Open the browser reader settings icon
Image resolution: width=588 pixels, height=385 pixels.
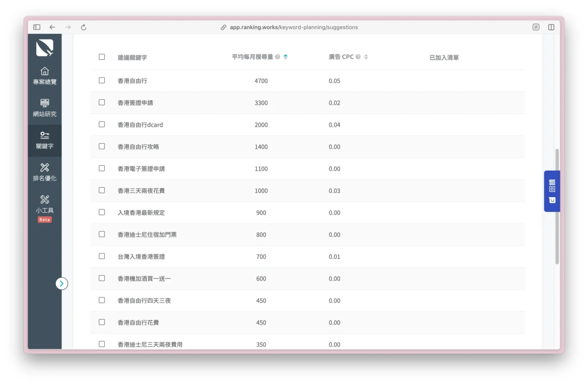(x=536, y=27)
